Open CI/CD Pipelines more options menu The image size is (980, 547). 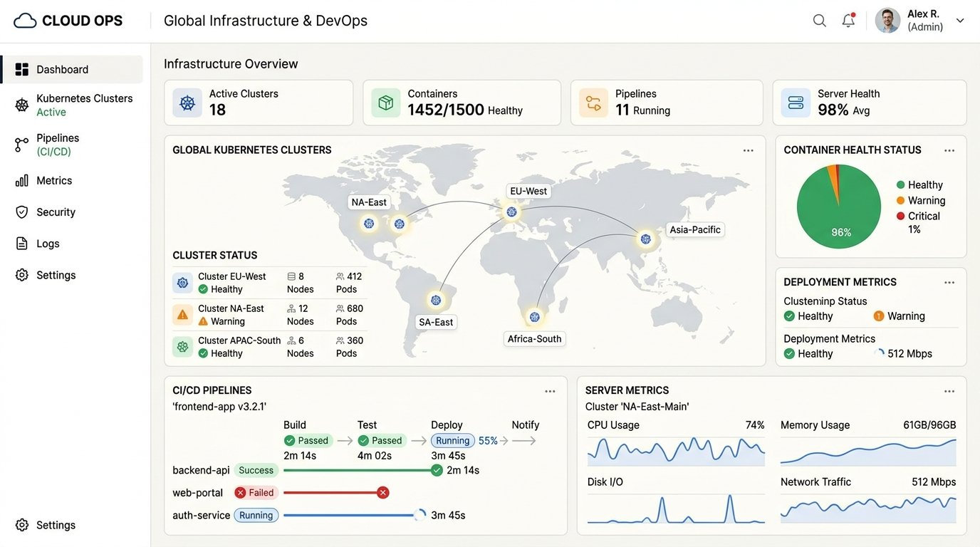550,391
